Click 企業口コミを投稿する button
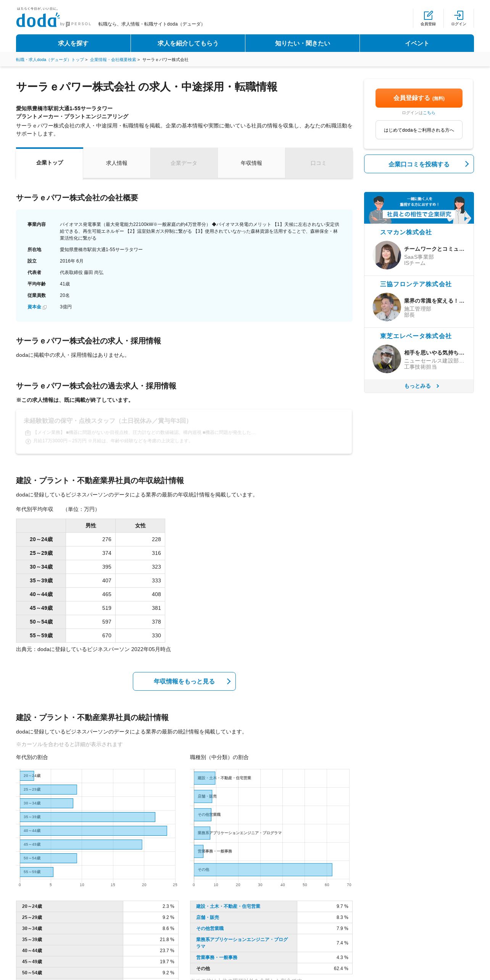This screenshot has width=490, height=980. tap(419, 164)
